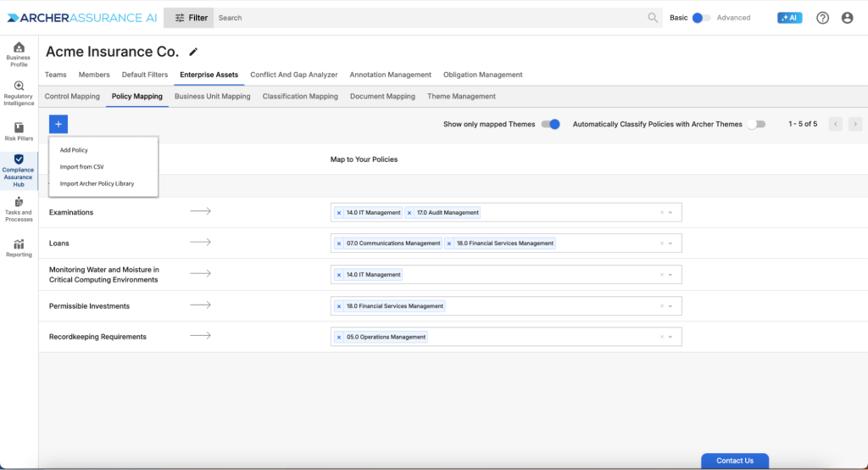Open the user account icon
Image resolution: width=868 pixels, height=470 pixels.
coord(847,18)
